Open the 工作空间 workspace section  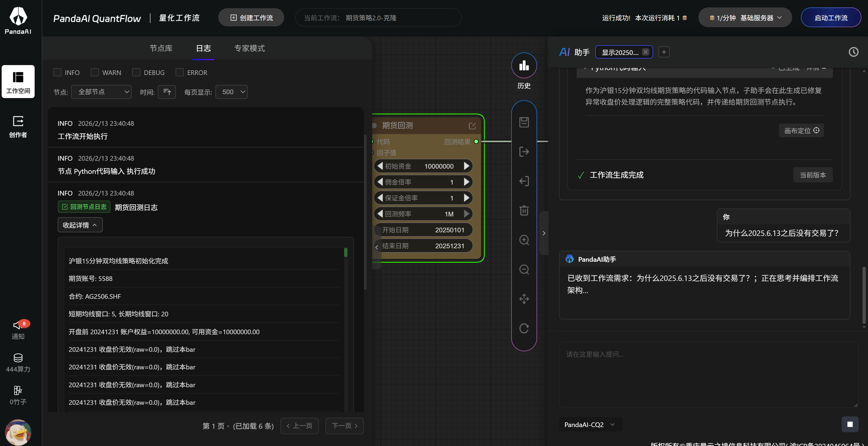point(18,82)
